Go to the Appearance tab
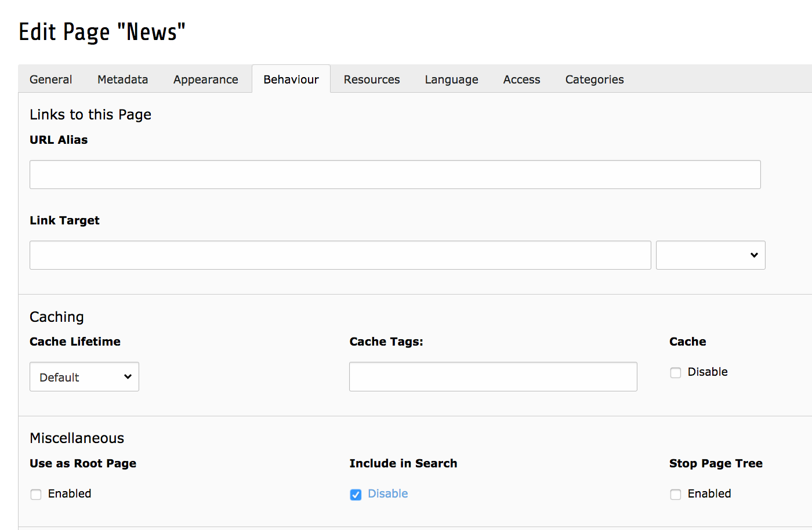The width and height of the screenshot is (812, 530). point(205,79)
